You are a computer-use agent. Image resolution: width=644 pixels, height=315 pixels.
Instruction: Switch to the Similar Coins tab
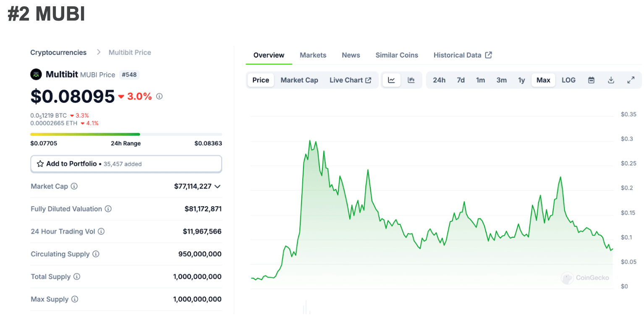click(x=397, y=55)
